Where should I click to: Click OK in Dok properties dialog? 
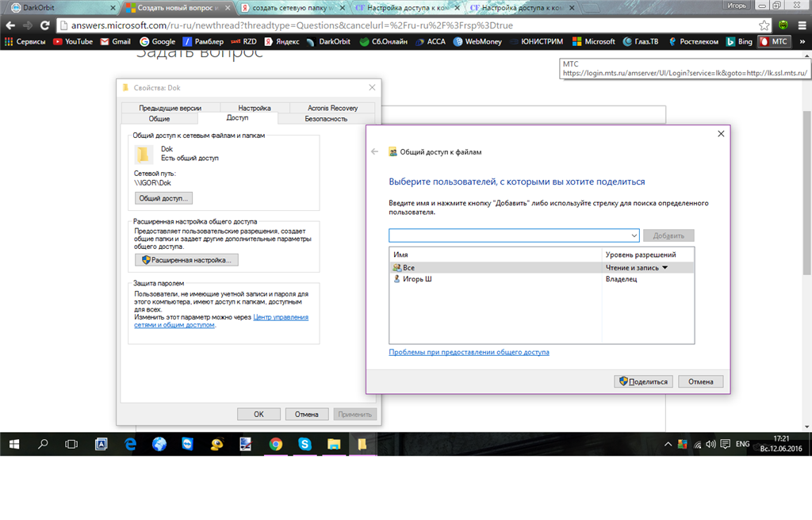pyautogui.click(x=259, y=415)
